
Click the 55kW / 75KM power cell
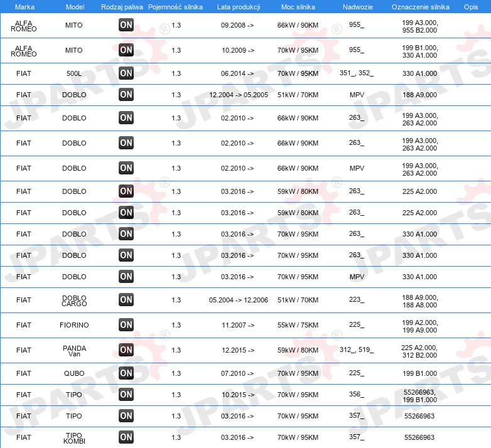298,325
